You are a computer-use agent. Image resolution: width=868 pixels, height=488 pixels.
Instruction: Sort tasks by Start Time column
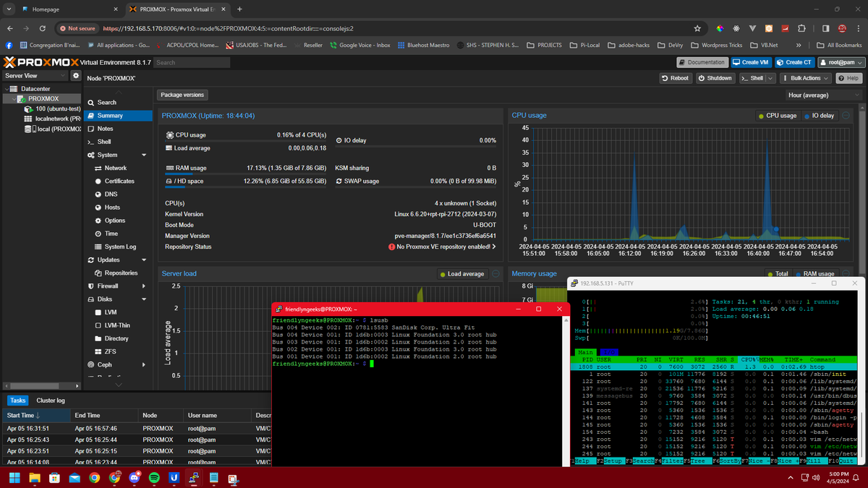(x=35, y=416)
